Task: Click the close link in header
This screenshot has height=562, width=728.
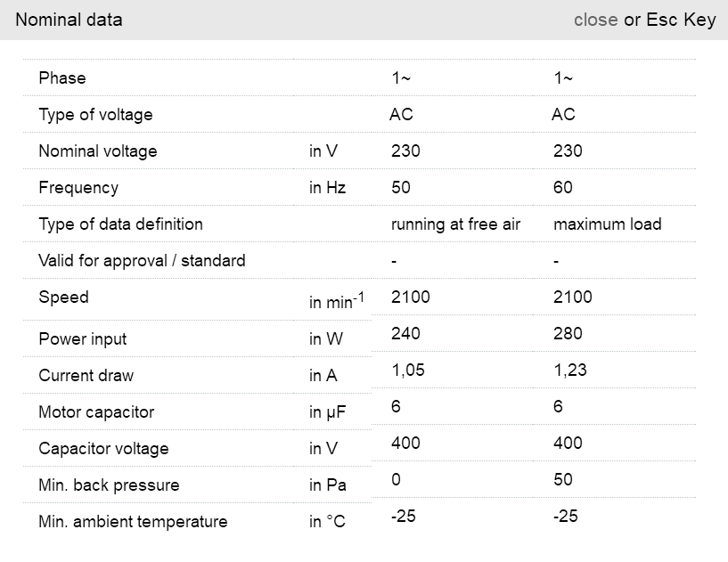Action: (x=595, y=20)
